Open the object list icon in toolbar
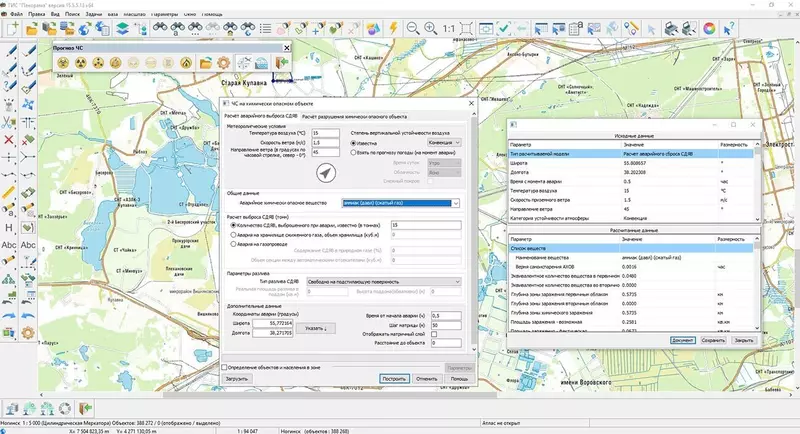The image size is (800, 434). [265, 29]
